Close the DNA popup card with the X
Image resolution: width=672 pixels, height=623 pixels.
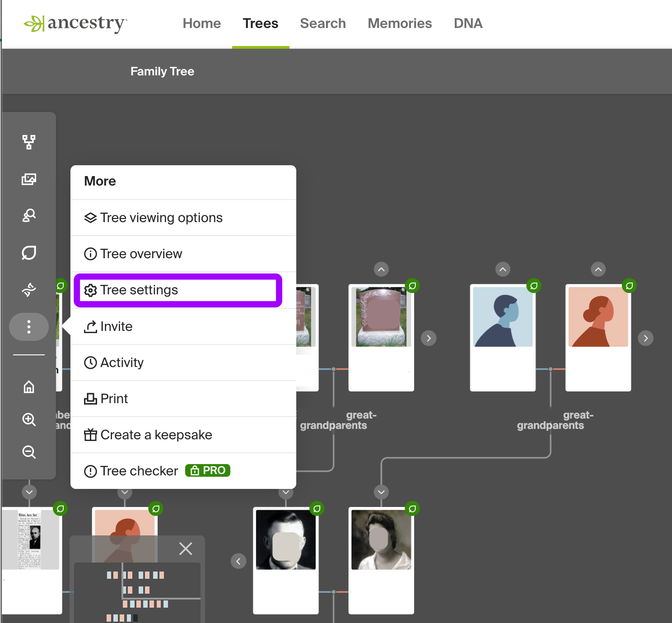[x=186, y=549]
